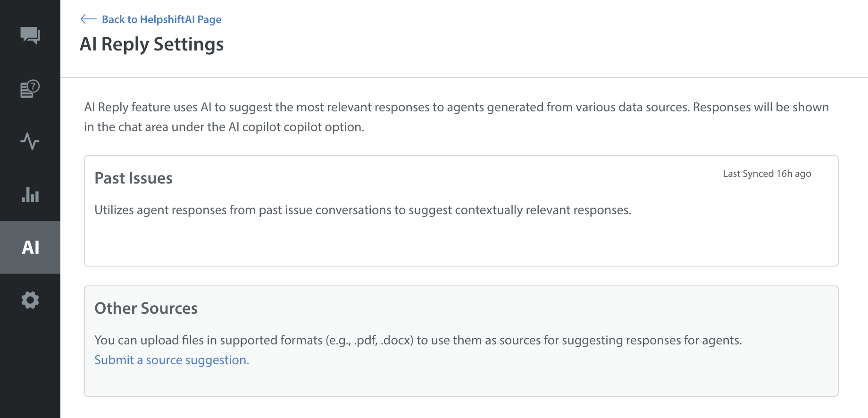
Task: Open the Analytics bar chart icon
Action: (x=30, y=194)
